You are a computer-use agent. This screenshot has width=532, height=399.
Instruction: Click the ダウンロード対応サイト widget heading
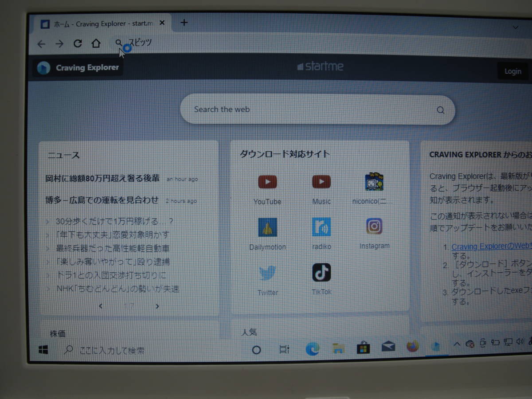pyautogui.click(x=285, y=154)
